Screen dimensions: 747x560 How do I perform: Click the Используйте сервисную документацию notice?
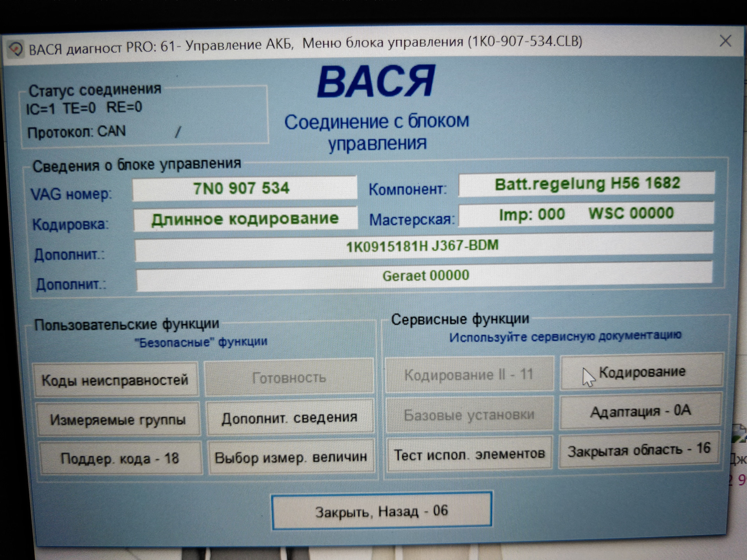pos(565,336)
